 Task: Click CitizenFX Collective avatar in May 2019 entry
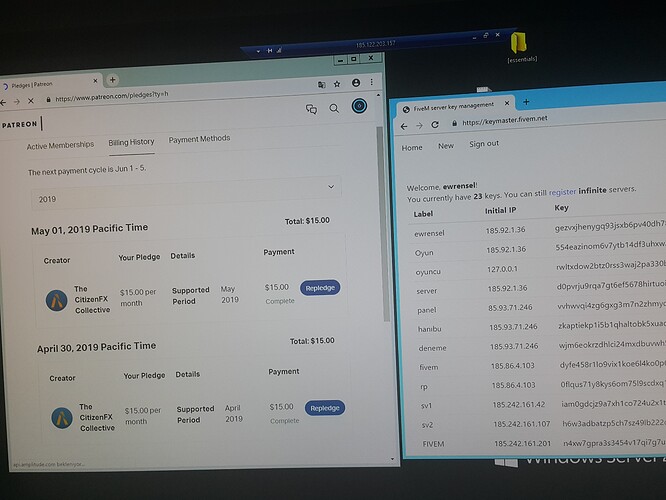coord(56,300)
